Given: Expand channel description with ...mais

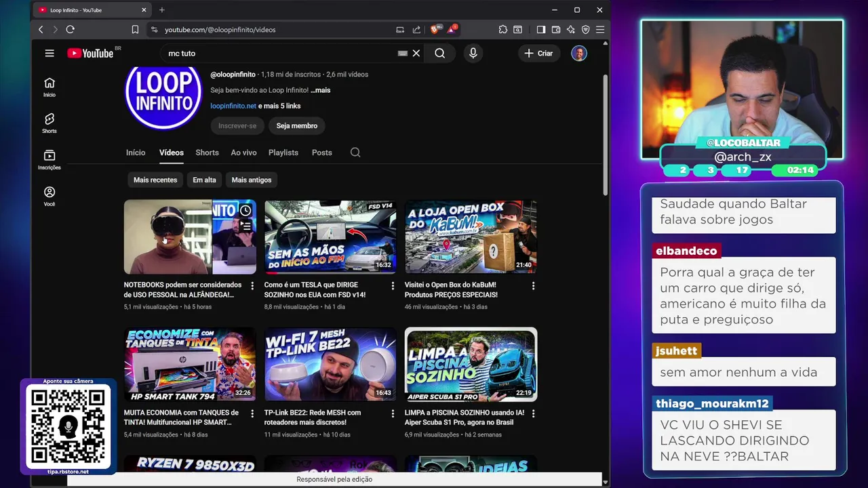Looking at the screenshot, I should point(320,90).
